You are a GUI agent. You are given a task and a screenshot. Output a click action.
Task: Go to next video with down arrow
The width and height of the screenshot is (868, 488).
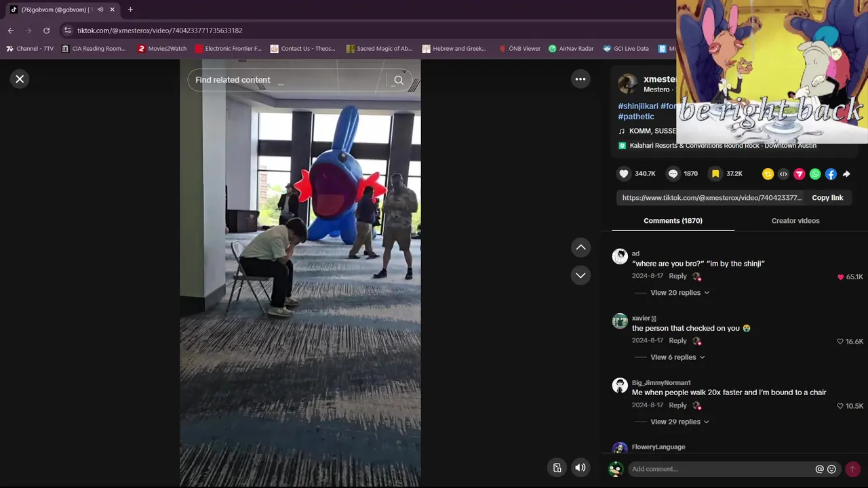(581, 275)
